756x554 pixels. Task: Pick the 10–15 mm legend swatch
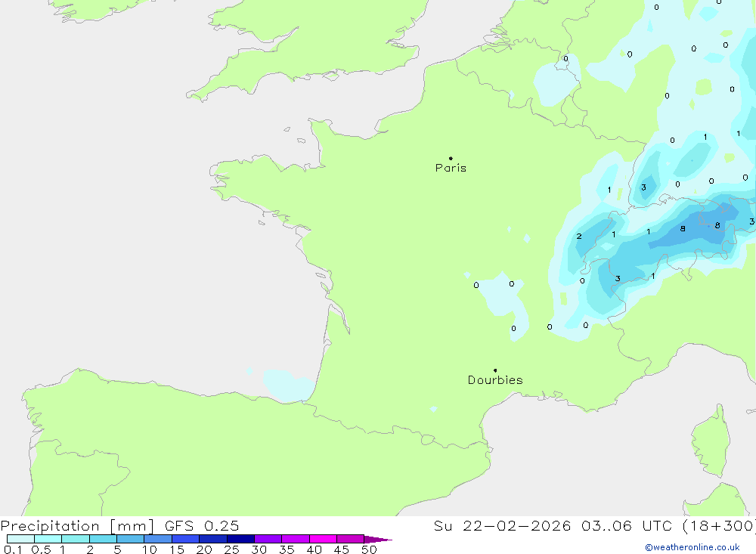[x=158, y=539]
